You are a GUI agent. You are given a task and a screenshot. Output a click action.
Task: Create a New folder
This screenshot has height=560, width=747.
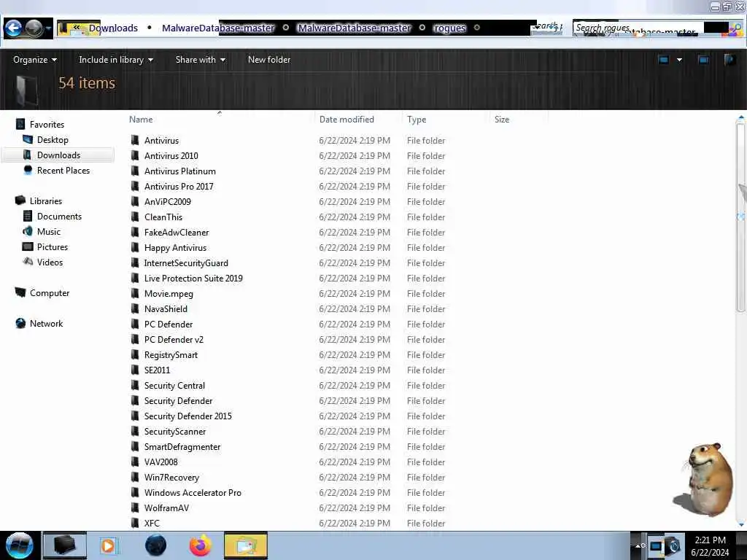tap(269, 60)
